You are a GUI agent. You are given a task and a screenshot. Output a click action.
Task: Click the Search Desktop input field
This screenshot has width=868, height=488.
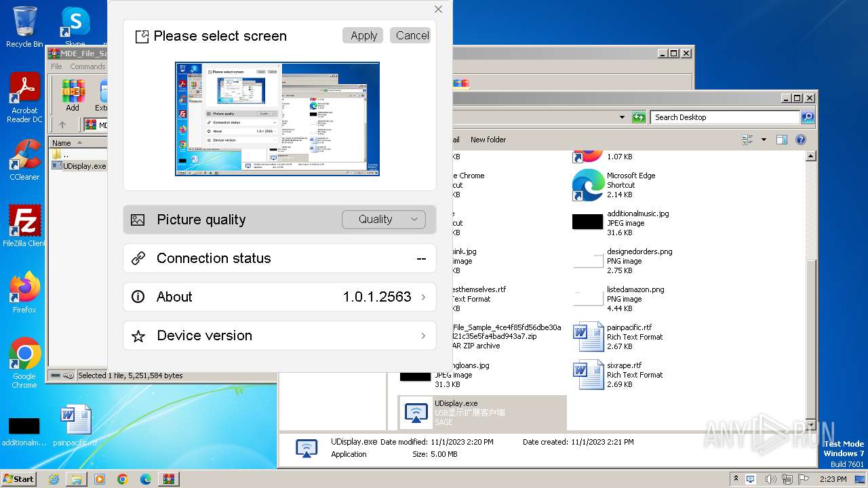pos(725,117)
